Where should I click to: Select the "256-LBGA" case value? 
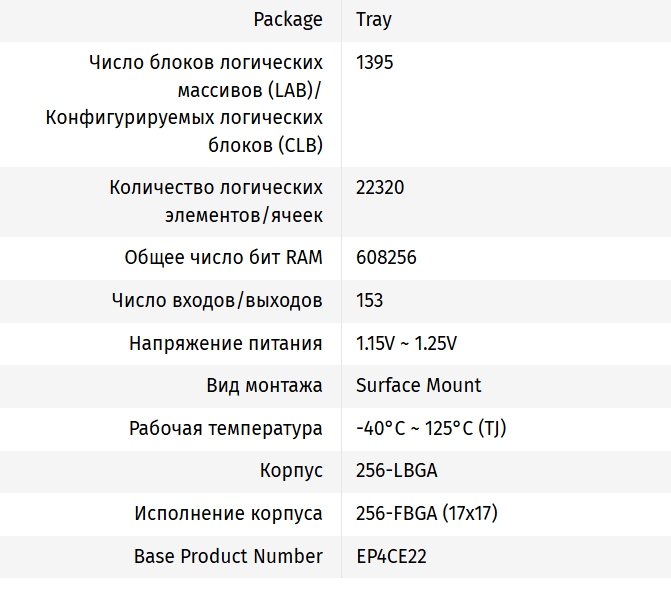[396, 470]
